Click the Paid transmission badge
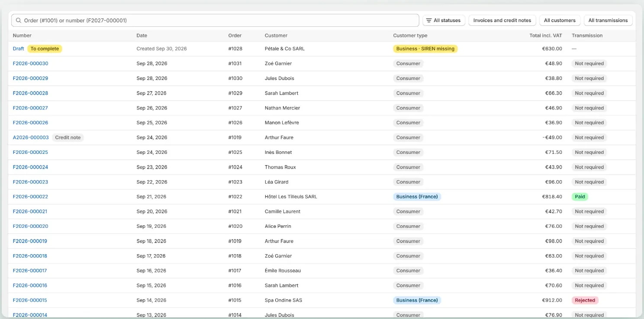 click(580, 197)
